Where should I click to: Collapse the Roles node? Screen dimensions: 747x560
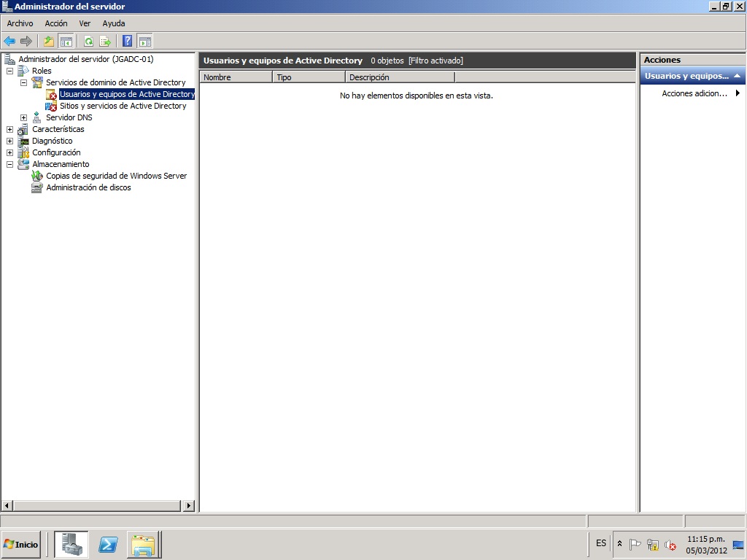coord(9,71)
